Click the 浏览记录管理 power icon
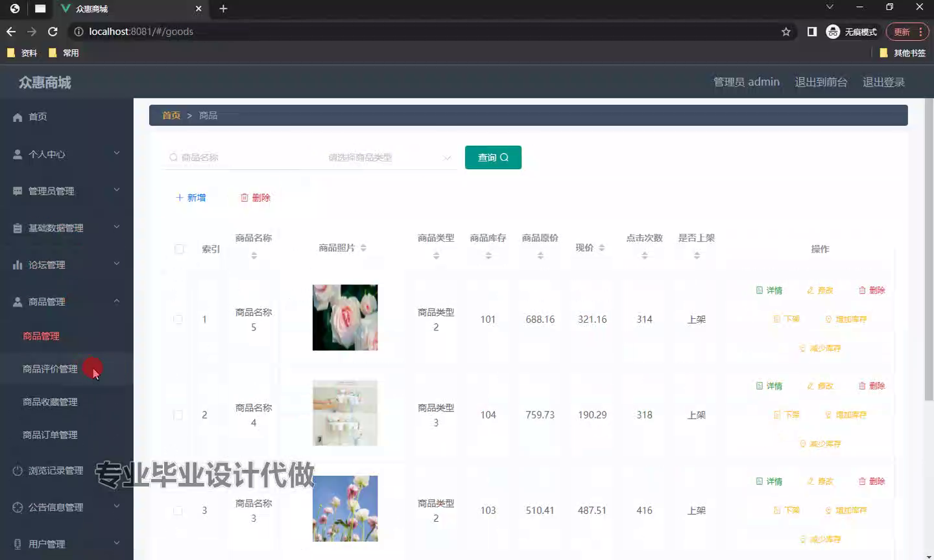The height and width of the screenshot is (560, 934). [18, 471]
